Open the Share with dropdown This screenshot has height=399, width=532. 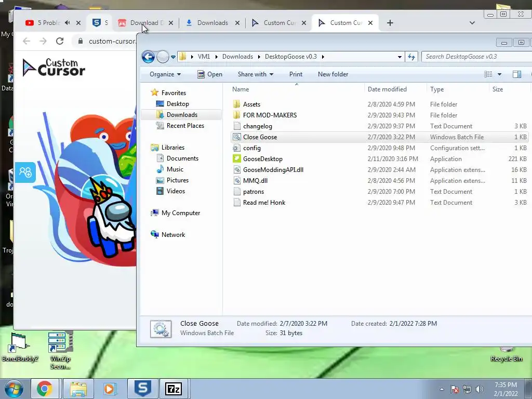click(x=256, y=74)
